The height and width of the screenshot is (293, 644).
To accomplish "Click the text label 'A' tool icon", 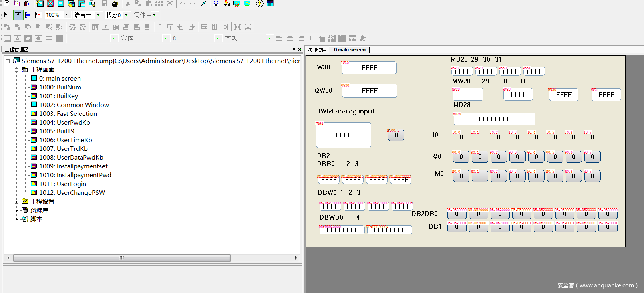I will tap(18, 38).
